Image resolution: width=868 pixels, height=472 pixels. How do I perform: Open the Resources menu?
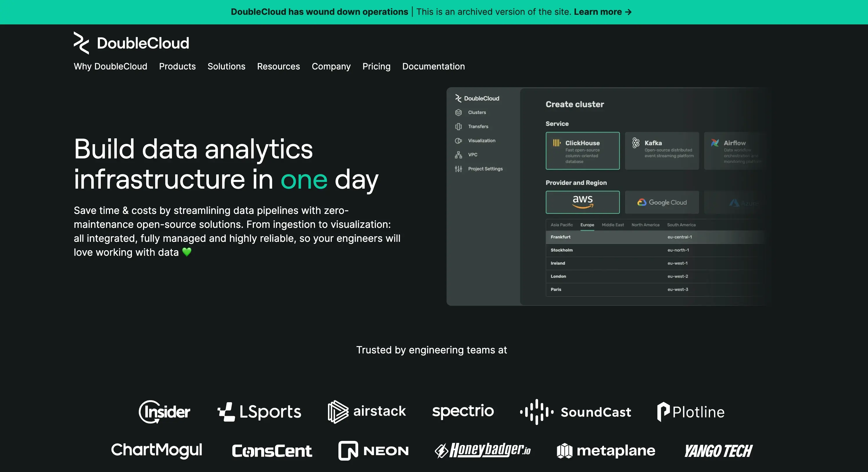(x=278, y=67)
